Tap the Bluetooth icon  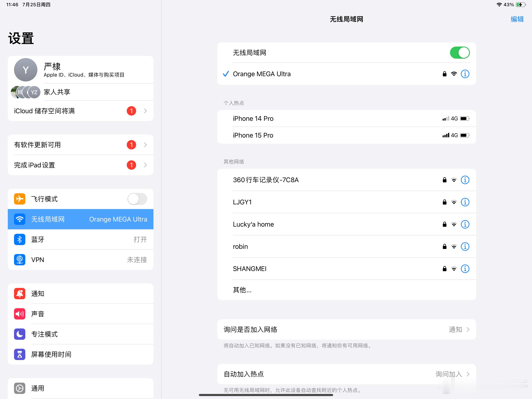tap(19, 239)
